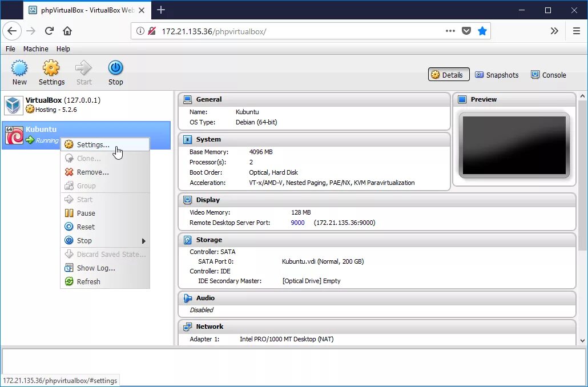The image size is (588, 387).
Task: Open the File menu
Action: [x=10, y=49]
